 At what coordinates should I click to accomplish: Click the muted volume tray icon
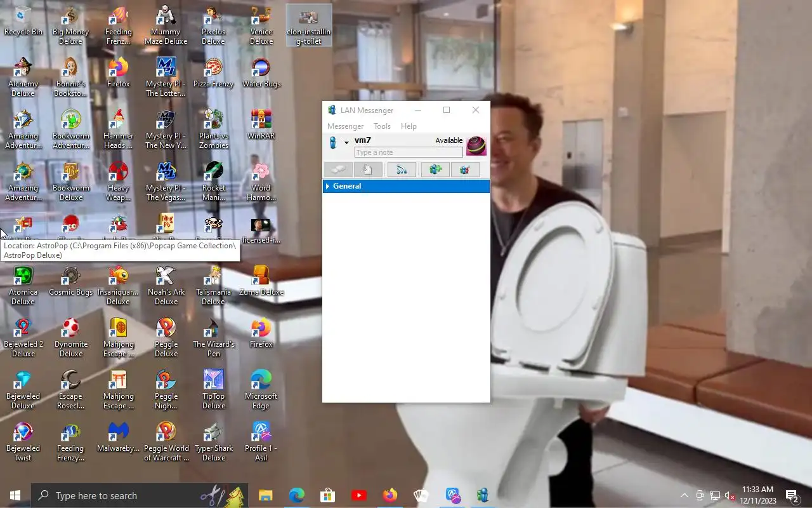pos(730,495)
